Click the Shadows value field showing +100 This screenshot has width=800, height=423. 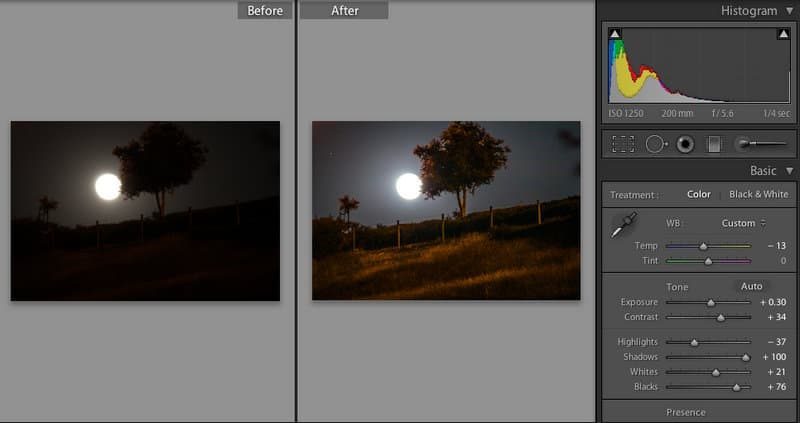coord(774,357)
